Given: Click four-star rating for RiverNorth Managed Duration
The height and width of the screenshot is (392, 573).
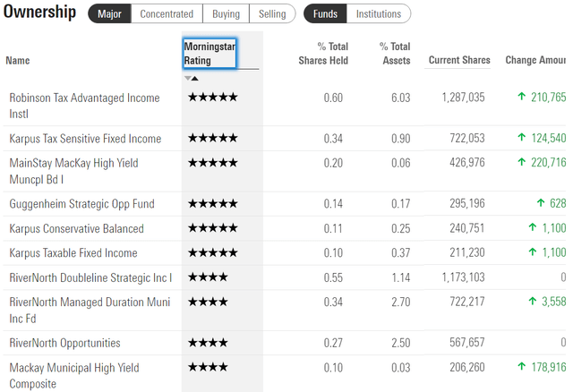Looking at the screenshot, I should click(x=208, y=302).
